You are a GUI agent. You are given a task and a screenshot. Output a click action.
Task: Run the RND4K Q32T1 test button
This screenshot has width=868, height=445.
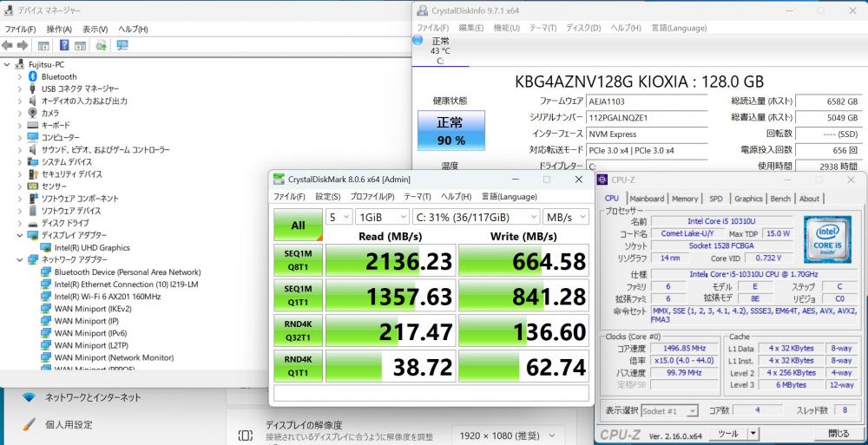[x=298, y=330]
